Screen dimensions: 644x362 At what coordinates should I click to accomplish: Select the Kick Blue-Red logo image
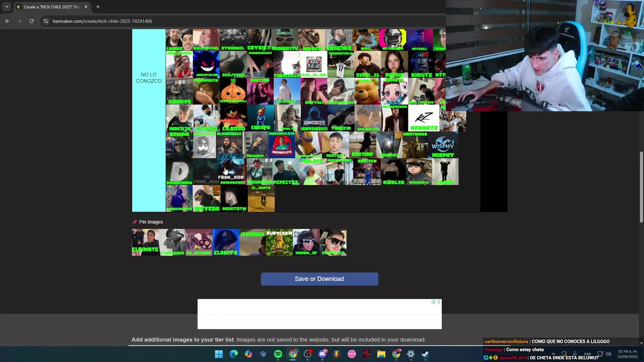[313, 65]
